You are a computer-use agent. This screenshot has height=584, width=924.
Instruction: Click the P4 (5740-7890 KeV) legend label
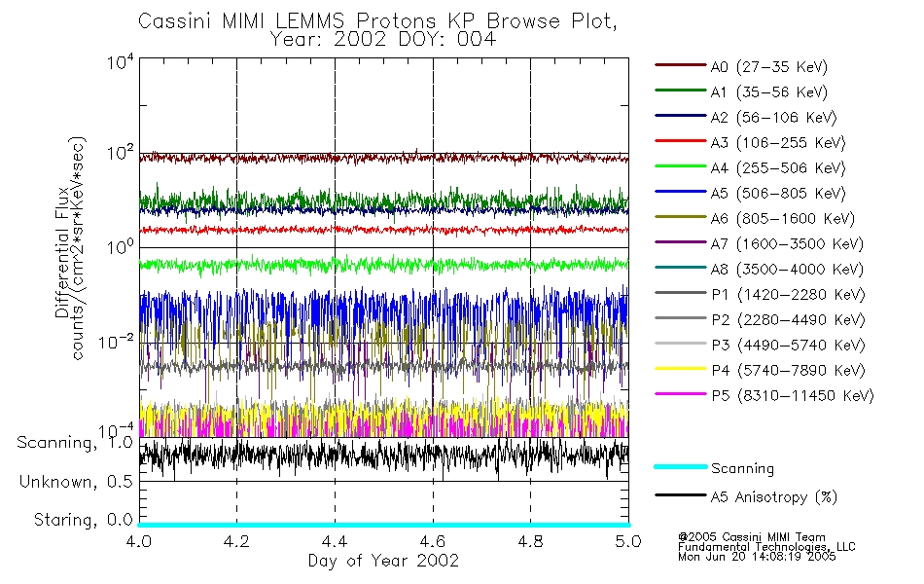point(788,371)
